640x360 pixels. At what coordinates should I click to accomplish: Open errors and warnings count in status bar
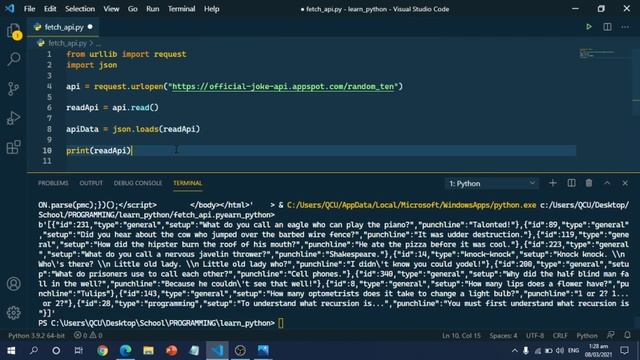click(x=88, y=336)
